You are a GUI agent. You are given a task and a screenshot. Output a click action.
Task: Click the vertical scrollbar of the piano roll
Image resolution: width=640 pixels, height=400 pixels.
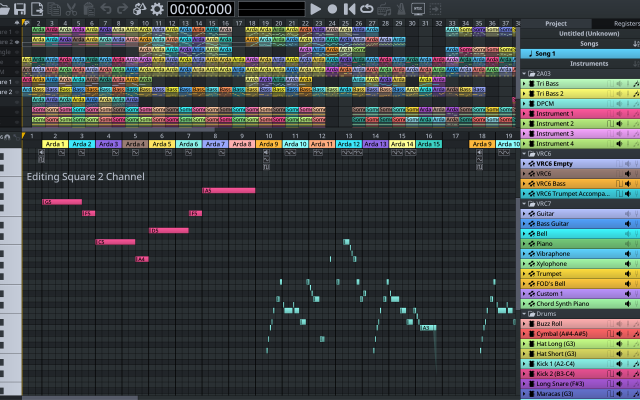tap(518, 253)
